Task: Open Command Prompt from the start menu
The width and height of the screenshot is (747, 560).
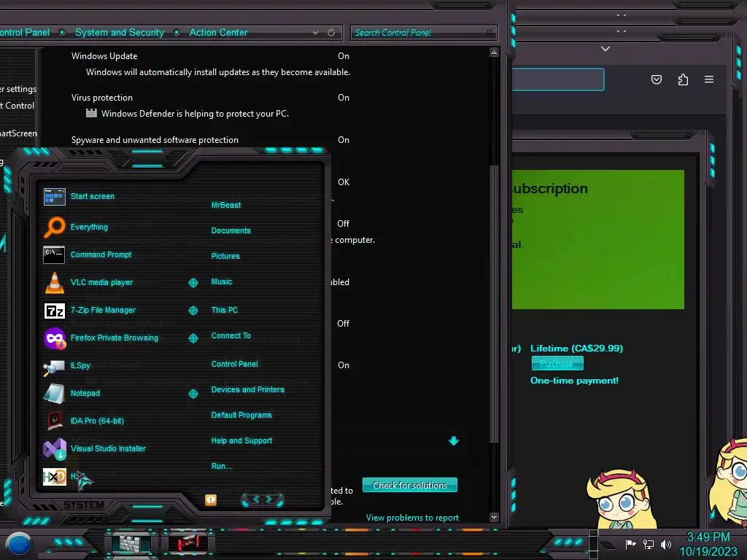Action: click(88, 254)
